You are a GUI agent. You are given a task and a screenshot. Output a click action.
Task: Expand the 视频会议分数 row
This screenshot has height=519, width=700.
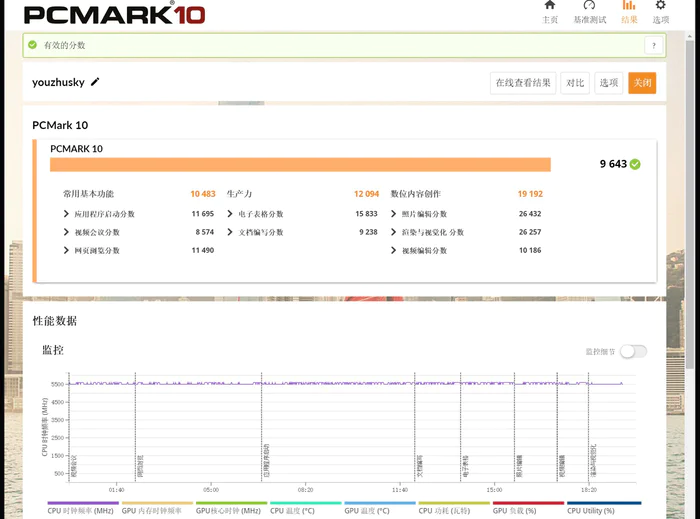(66, 232)
